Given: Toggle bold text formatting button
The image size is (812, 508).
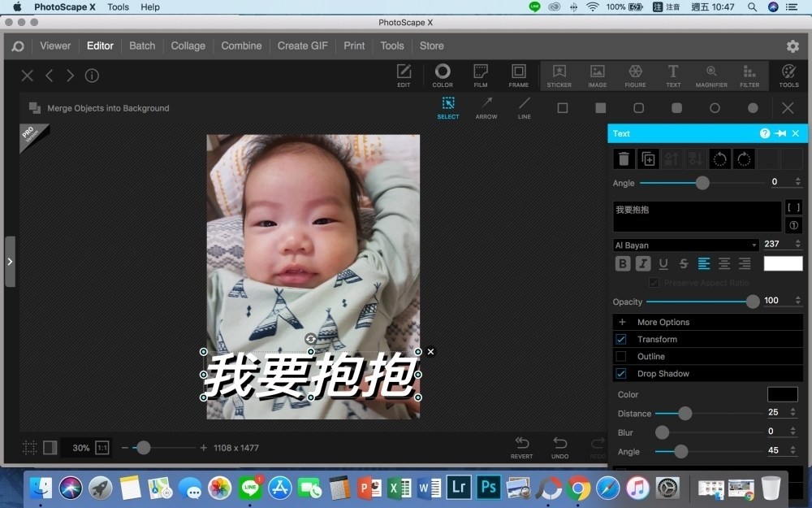Looking at the screenshot, I should (x=623, y=263).
